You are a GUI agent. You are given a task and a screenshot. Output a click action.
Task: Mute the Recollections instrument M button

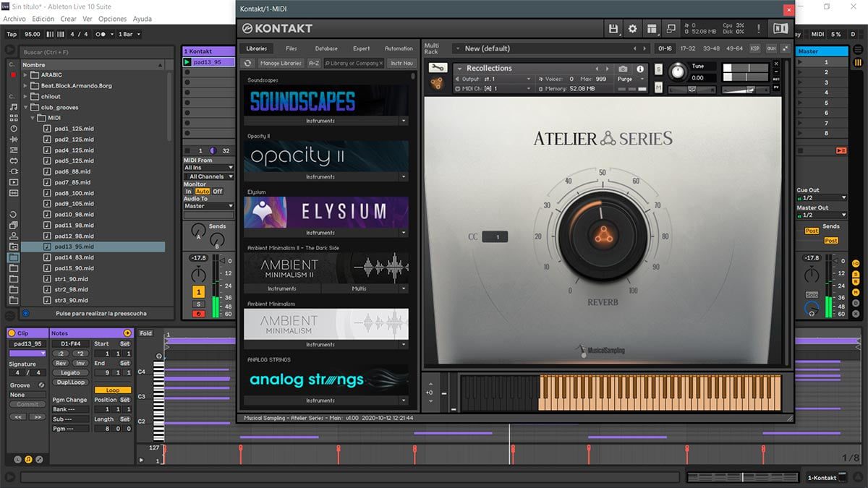[x=659, y=87]
